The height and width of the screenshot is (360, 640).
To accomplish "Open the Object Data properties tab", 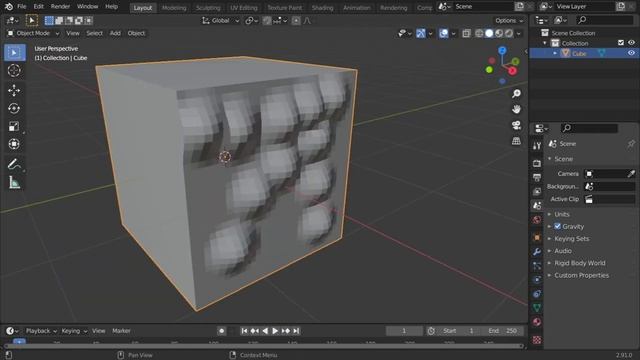I will (537, 308).
